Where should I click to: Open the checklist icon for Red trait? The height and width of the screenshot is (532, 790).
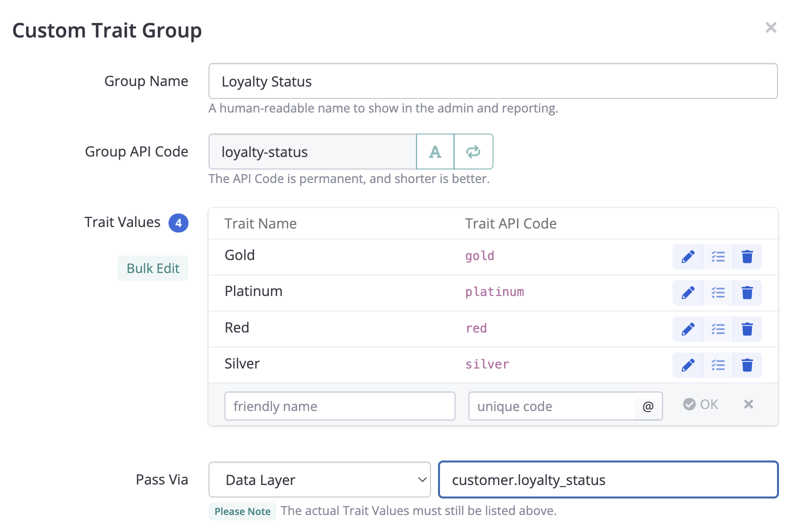(718, 329)
